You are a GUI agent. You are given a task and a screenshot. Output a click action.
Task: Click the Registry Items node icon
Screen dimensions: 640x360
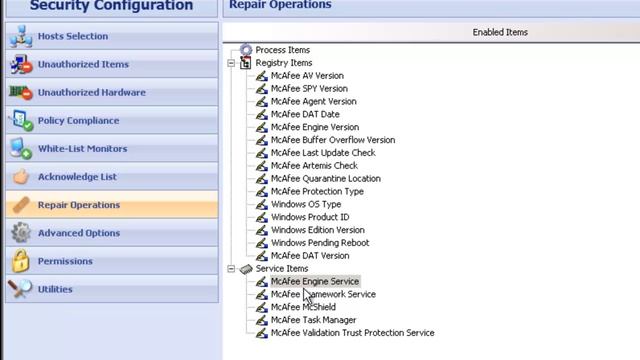pyautogui.click(x=245, y=63)
